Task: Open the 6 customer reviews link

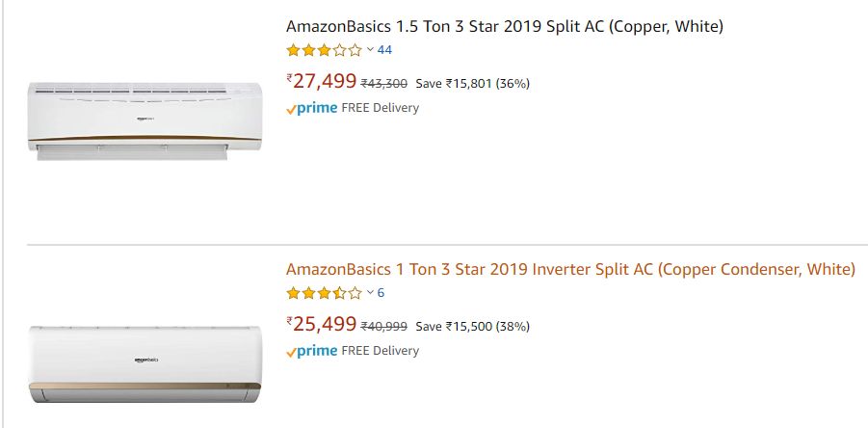Action: click(x=381, y=293)
